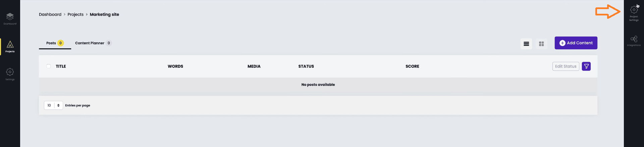Click the Edit Status button
Viewport: 644px width, 147px height.
[x=566, y=66]
